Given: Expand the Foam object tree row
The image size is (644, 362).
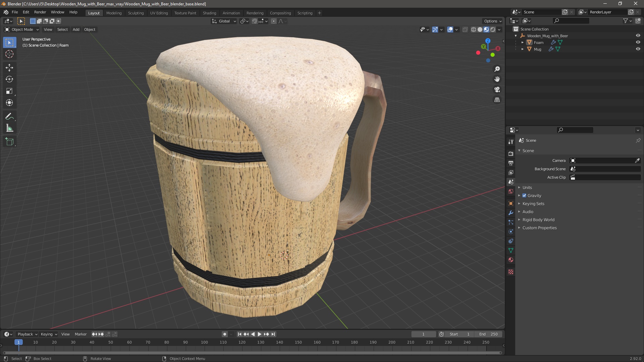Looking at the screenshot, I should point(522,42).
